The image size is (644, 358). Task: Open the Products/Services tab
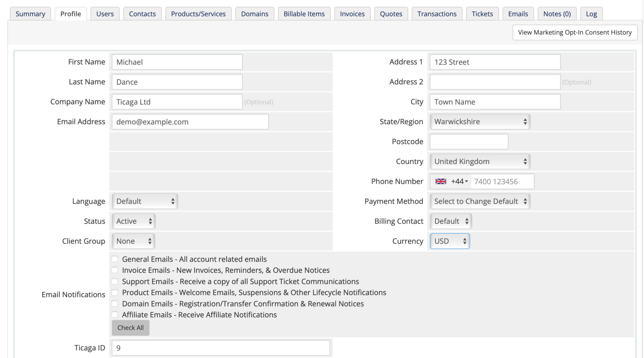click(198, 14)
